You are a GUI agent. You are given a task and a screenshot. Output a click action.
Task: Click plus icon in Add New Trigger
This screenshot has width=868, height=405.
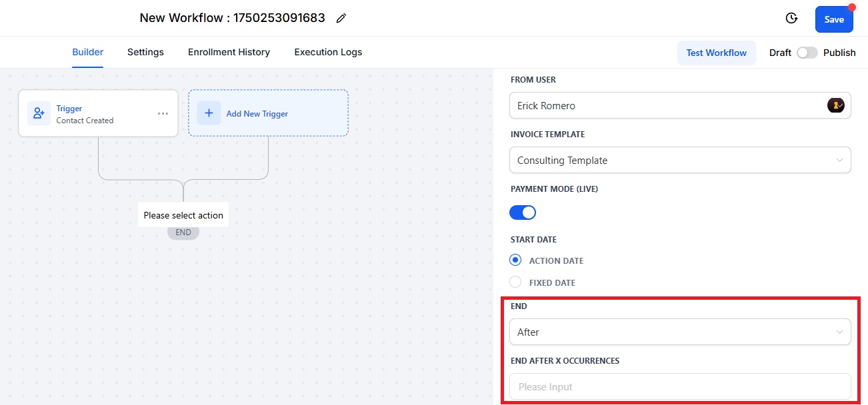[x=209, y=113]
